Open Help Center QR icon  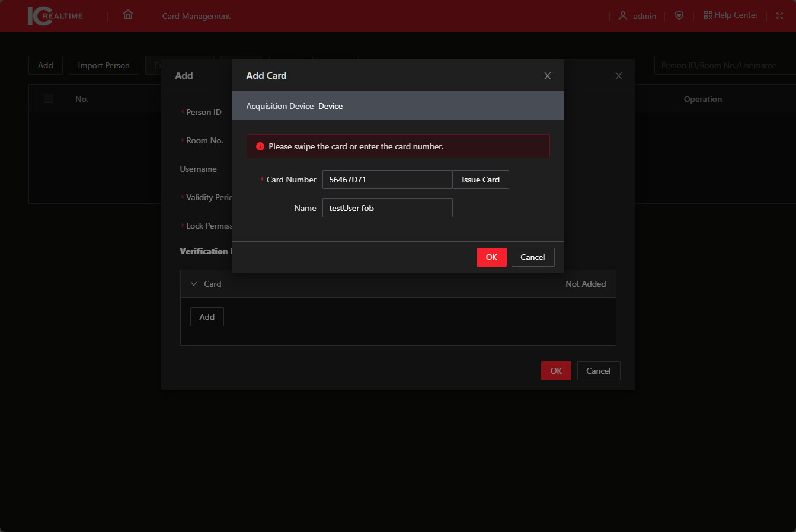[x=708, y=15]
